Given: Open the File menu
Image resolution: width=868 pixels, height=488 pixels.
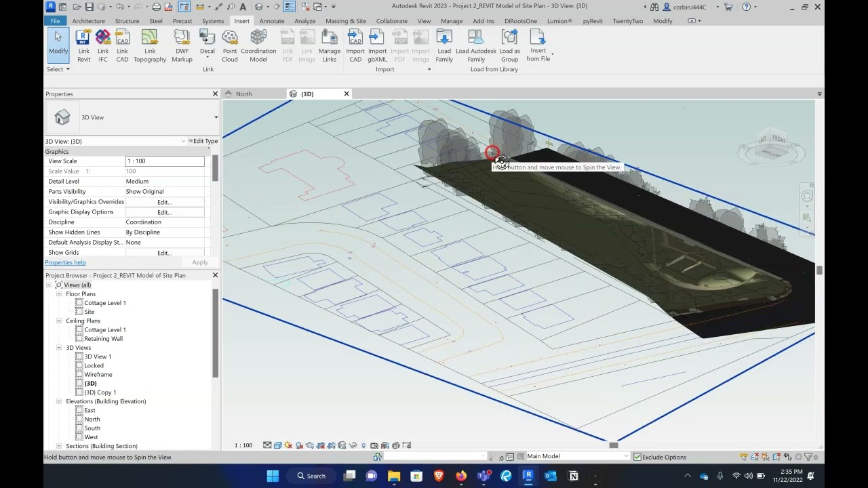Looking at the screenshot, I should coord(55,21).
